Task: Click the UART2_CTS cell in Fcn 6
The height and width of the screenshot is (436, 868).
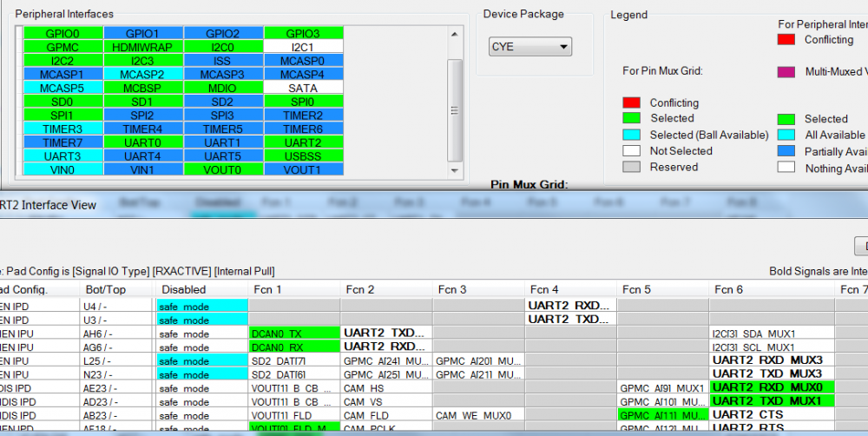Action: [x=771, y=415]
